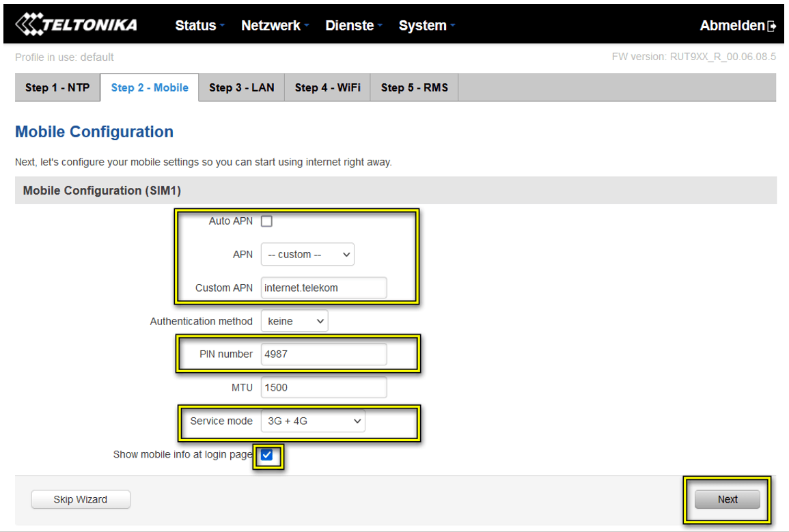Screen dimensions: 789x532
Task: Open the Authentication method dropdown
Action: click(x=294, y=321)
